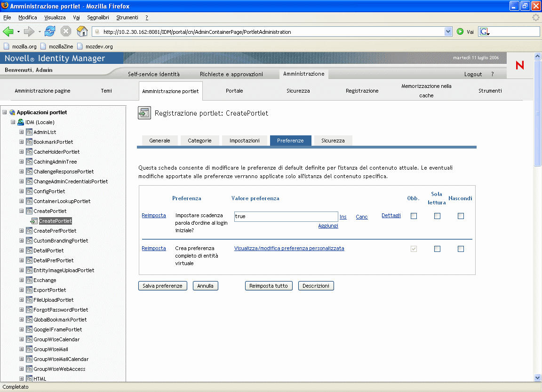Click the Salva preferenze button

tap(162, 286)
